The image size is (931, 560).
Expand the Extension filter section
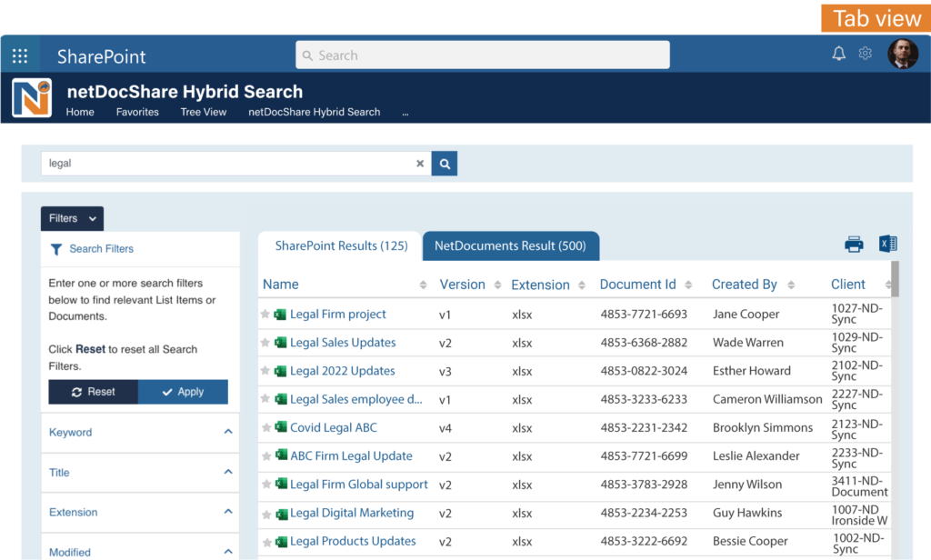click(x=140, y=513)
